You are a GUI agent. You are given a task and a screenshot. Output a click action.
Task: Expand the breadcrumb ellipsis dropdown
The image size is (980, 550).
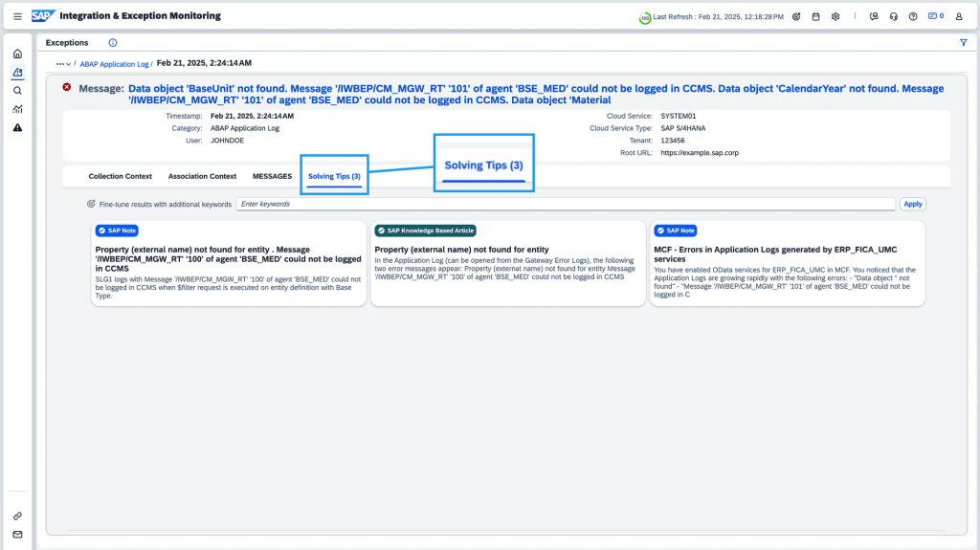pos(63,64)
